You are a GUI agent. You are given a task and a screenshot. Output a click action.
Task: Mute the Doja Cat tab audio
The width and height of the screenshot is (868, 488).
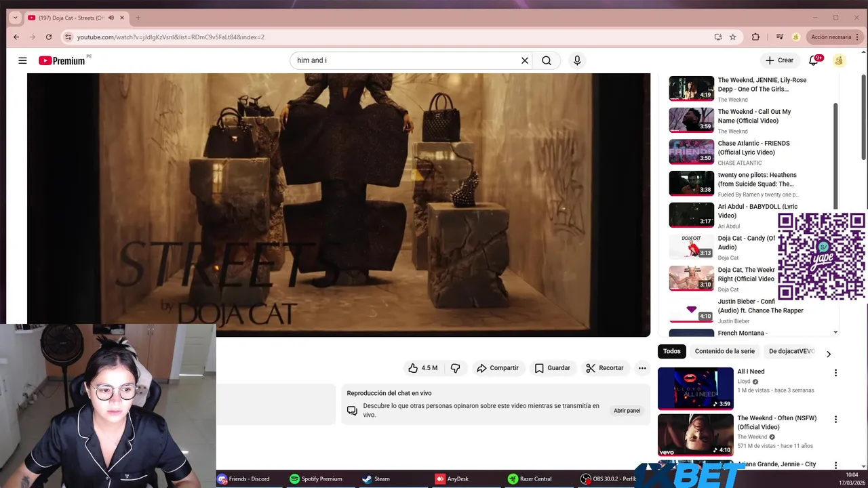(111, 18)
